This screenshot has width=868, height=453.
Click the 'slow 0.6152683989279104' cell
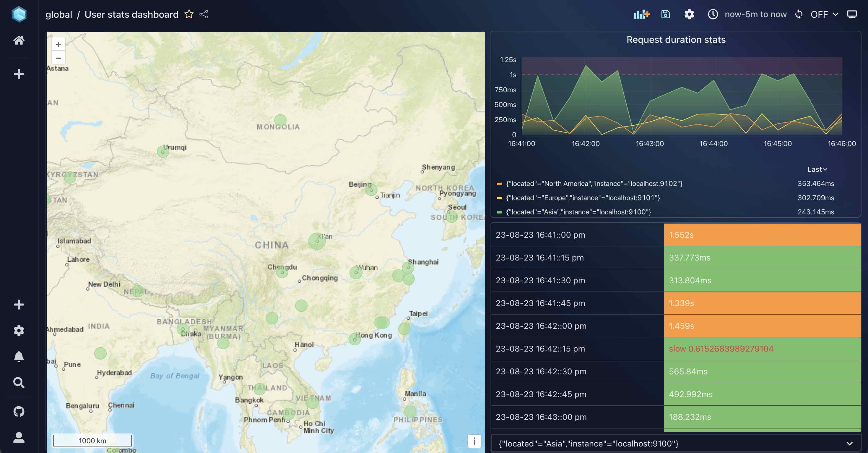coord(762,349)
